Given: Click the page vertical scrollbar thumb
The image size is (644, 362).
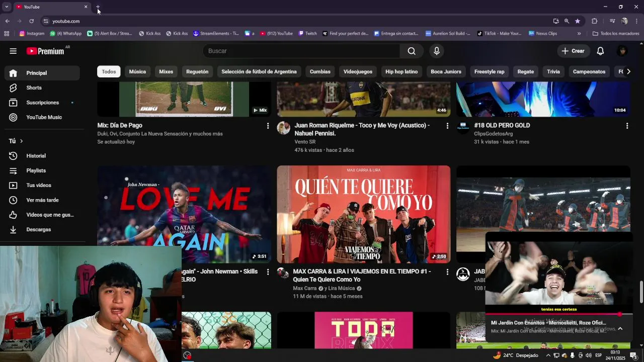Looking at the screenshot, I should (x=641, y=292).
